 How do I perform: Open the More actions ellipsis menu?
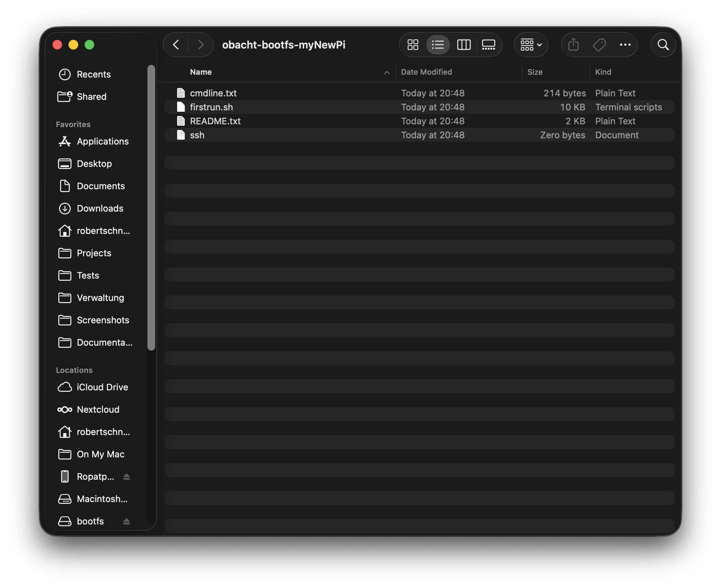pos(625,45)
